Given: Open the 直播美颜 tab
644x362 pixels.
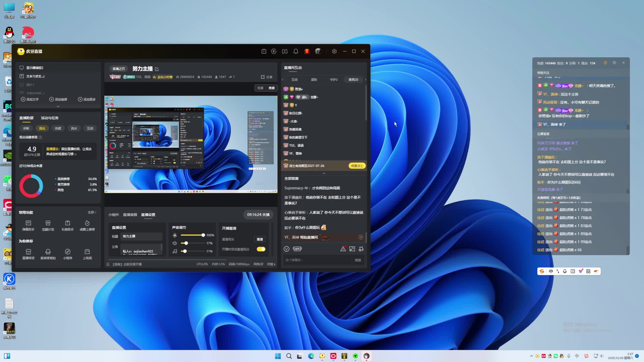Looking at the screenshot, I should pyautogui.click(x=130, y=215).
